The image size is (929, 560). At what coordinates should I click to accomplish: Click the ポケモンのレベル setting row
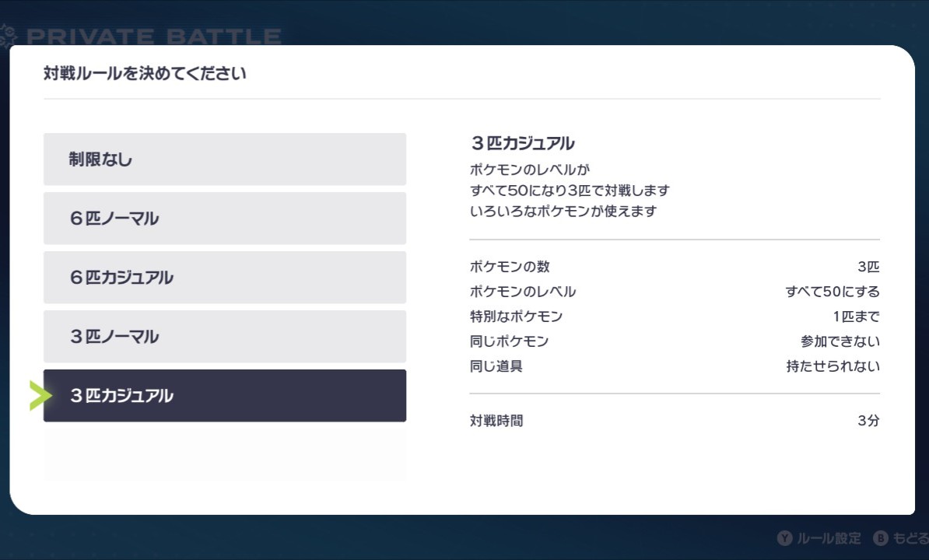[675, 291]
